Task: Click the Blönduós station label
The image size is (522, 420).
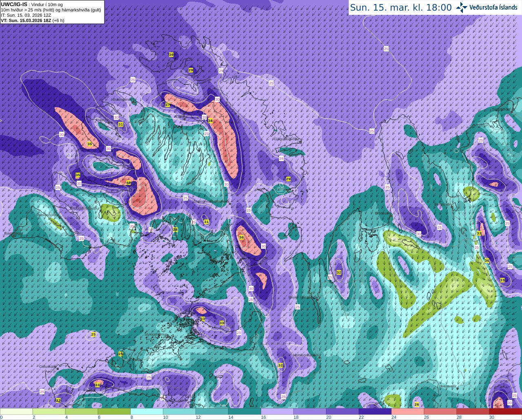Action: pyautogui.click(x=383, y=213)
